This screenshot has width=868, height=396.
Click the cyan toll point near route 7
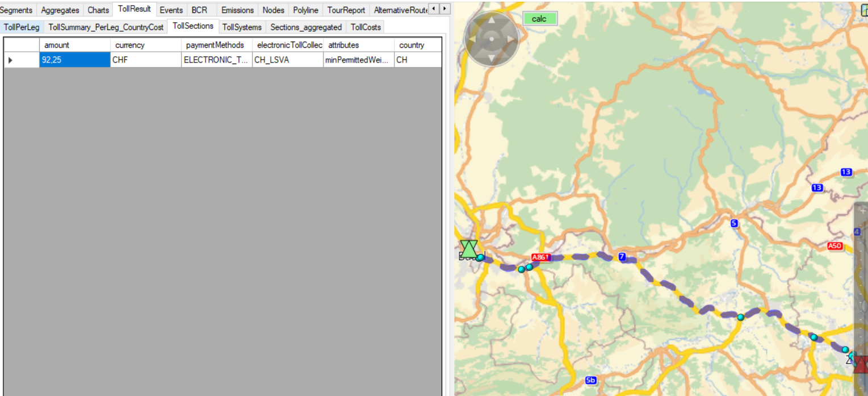[740, 317]
